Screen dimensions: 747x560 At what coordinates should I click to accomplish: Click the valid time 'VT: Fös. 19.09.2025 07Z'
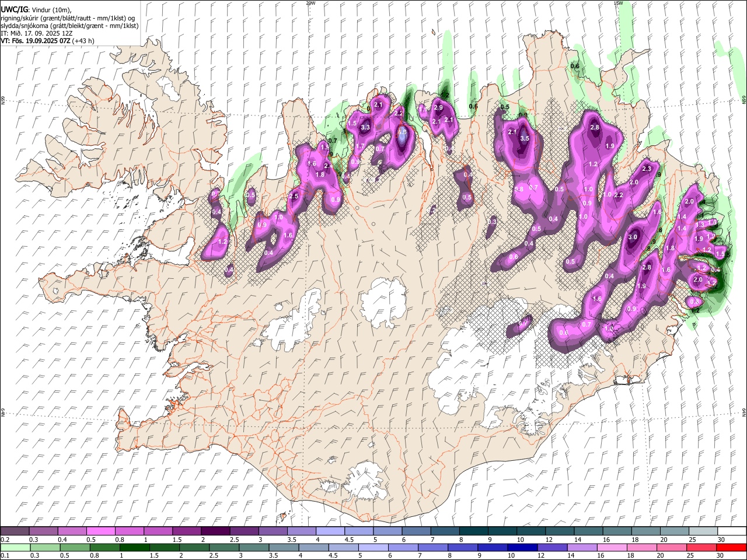pos(36,41)
